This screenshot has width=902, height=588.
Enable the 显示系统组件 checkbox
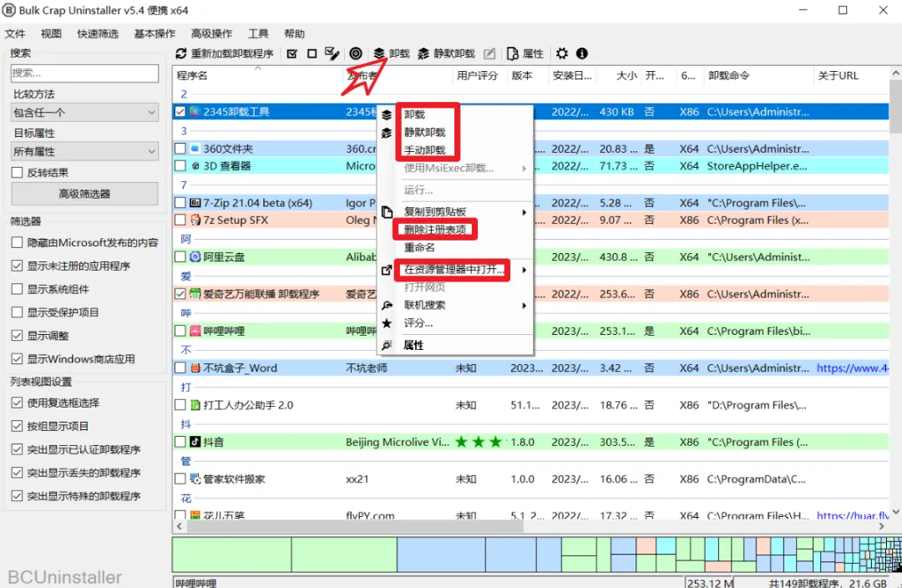click(18, 289)
